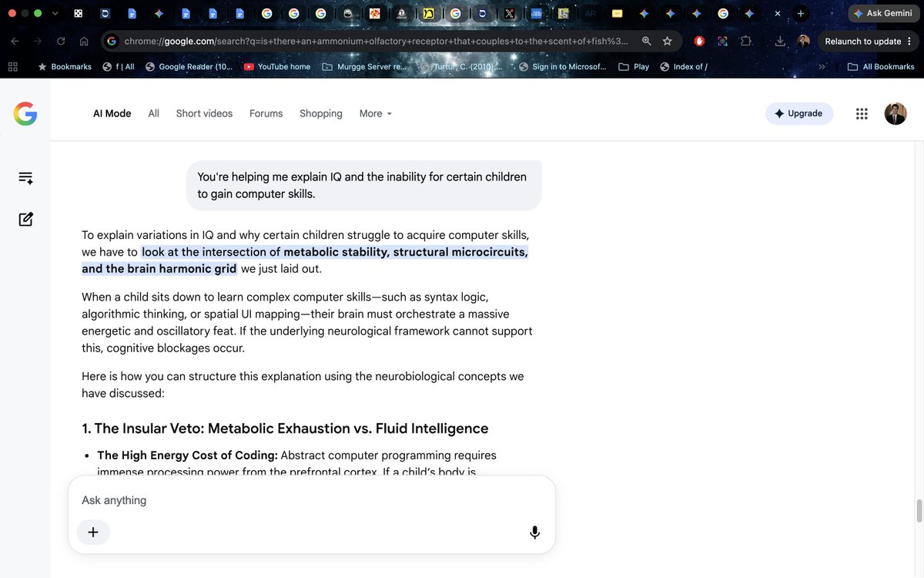The width and height of the screenshot is (924, 578).
Task: Open the Play bookmark folder
Action: (634, 67)
